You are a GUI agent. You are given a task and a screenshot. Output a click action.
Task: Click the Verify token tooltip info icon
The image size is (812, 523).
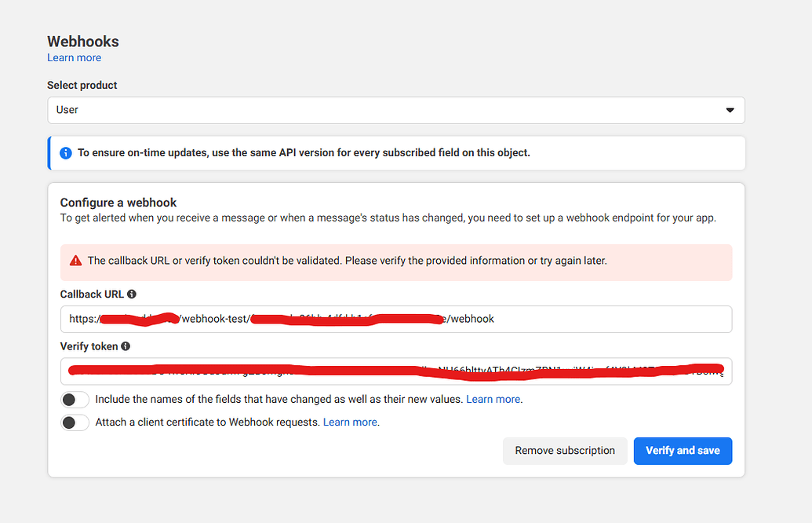125,346
